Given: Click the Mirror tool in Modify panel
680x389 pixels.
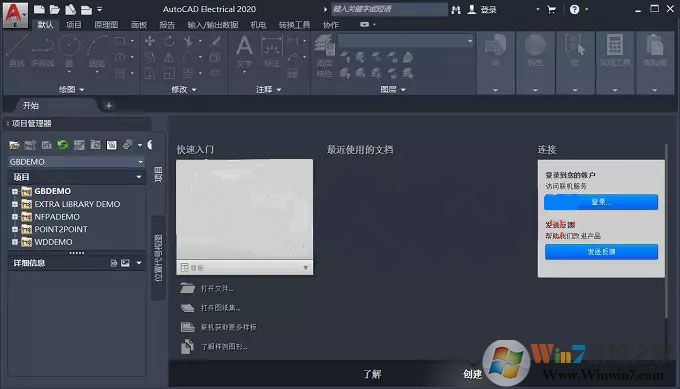Looking at the screenshot, I should click(169, 57).
